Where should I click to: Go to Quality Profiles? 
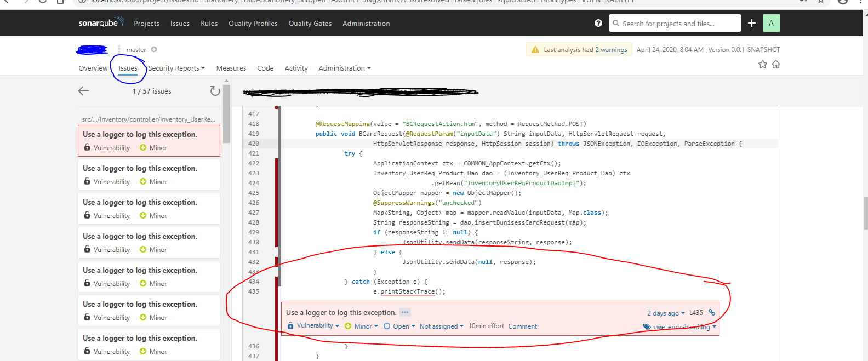[253, 24]
